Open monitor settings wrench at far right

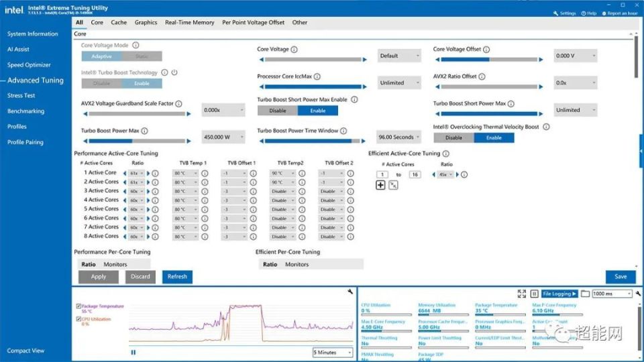[x=638, y=294]
